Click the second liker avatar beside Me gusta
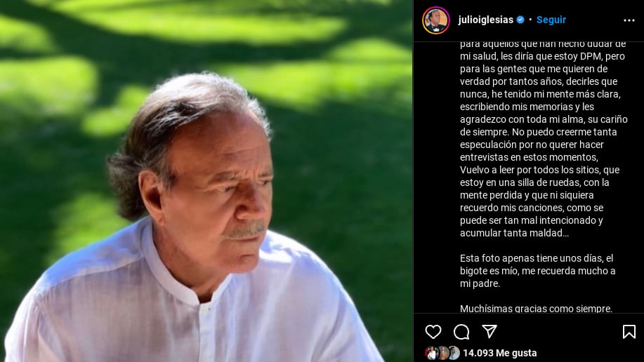The image size is (644, 362). (442, 353)
